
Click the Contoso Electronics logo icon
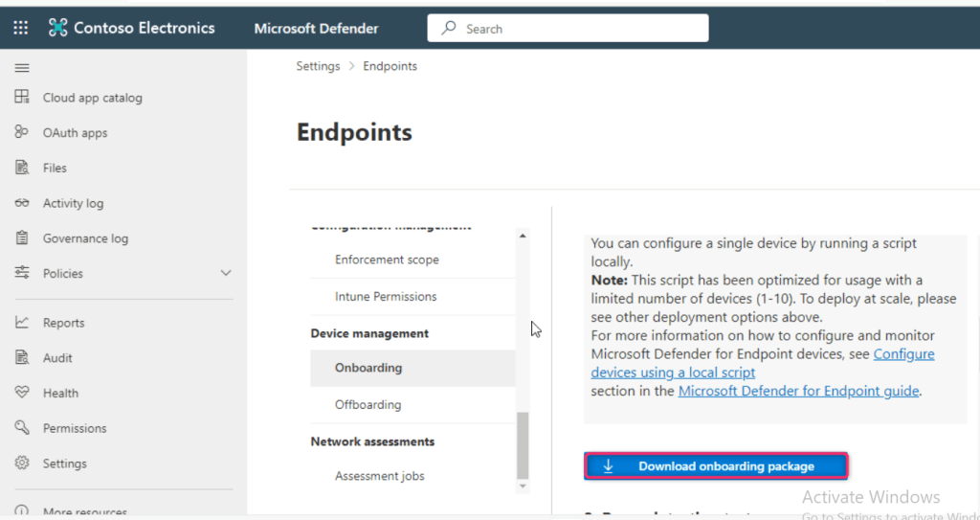tap(58, 28)
